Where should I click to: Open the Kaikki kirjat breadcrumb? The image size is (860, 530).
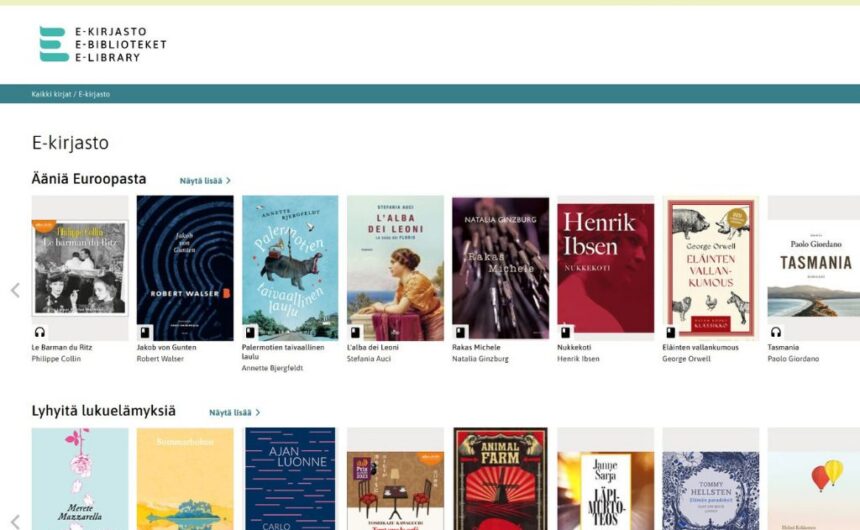pyautogui.click(x=51, y=94)
